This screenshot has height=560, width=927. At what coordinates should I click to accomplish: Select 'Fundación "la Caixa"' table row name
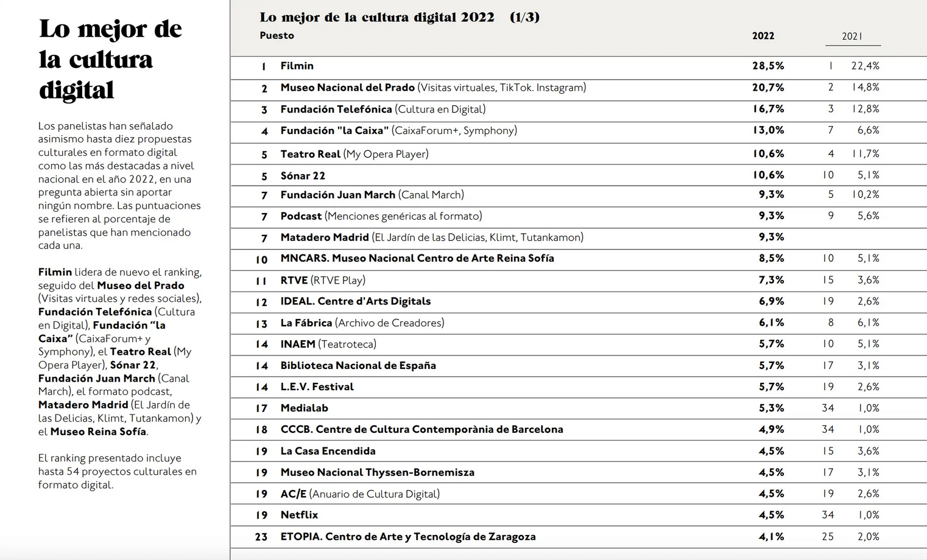pyautogui.click(x=334, y=130)
